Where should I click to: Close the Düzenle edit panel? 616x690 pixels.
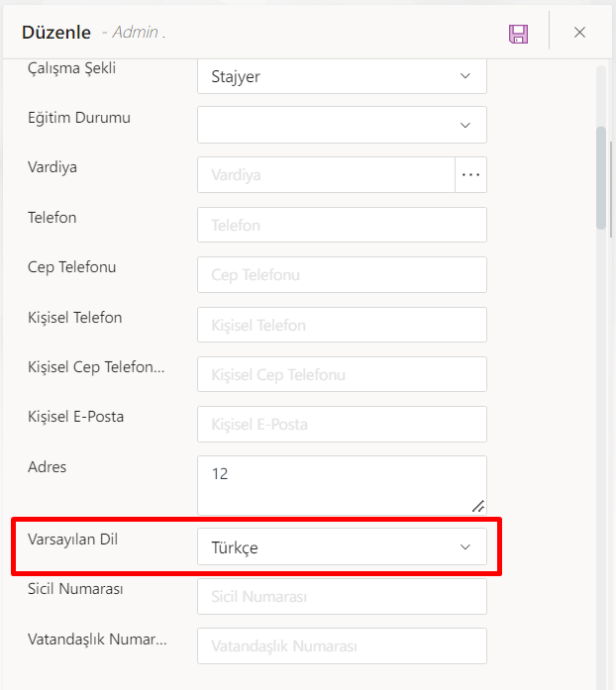pyautogui.click(x=579, y=33)
